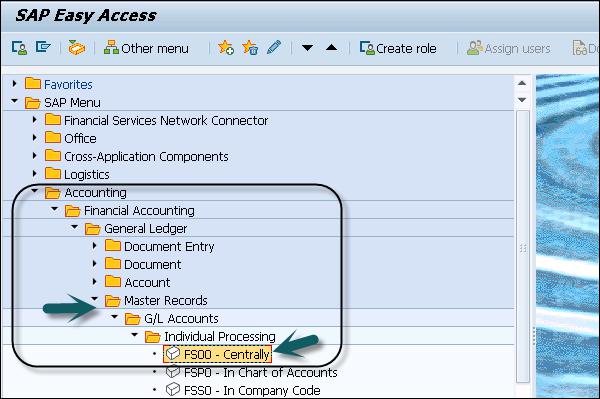Click the Change Favorites pencil icon
Viewport: 600px width, 399px height.
coord(274,47)
